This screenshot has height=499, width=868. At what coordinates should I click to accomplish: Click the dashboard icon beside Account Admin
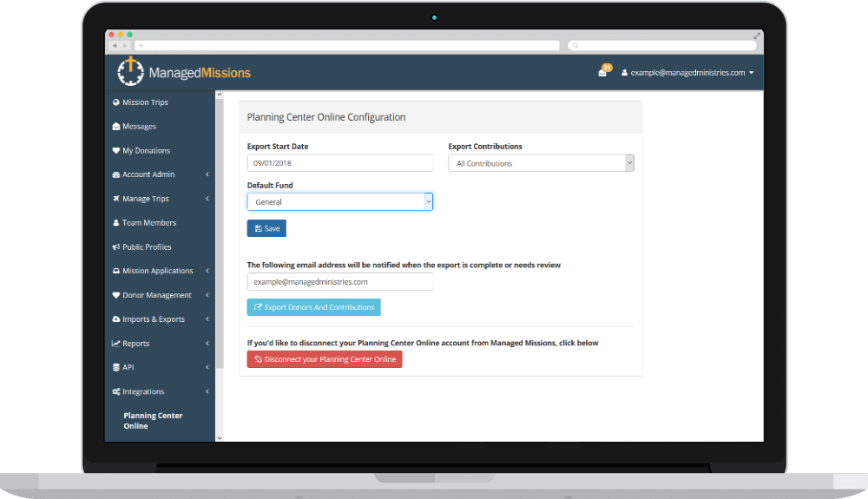(115, 174)
